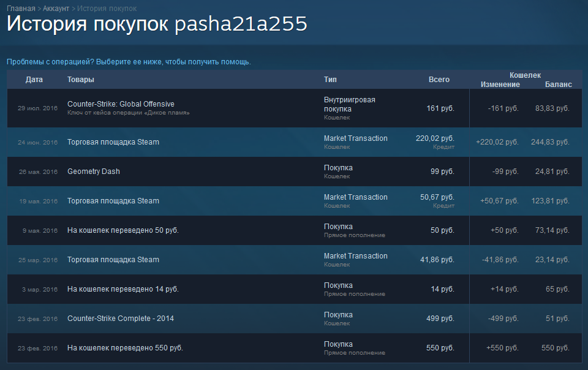Click the Market Transaction type for the 220,02 руб. row
This screenshot has width=588, height=370.
pyautogui.click(x=355, y=138)
